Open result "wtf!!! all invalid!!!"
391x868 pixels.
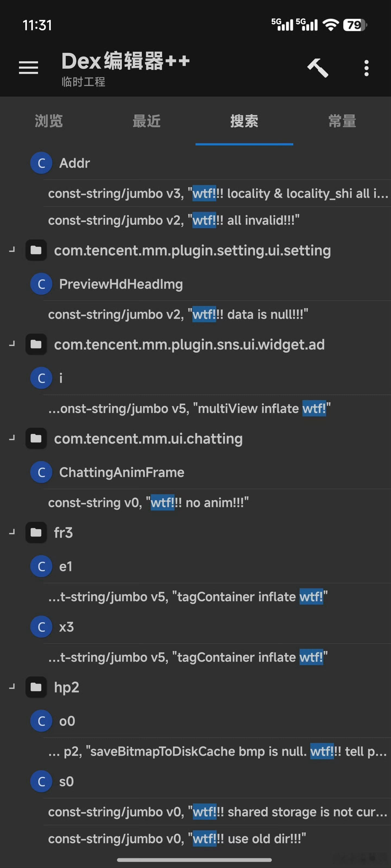pyautogui.click(x=217, y=220)
